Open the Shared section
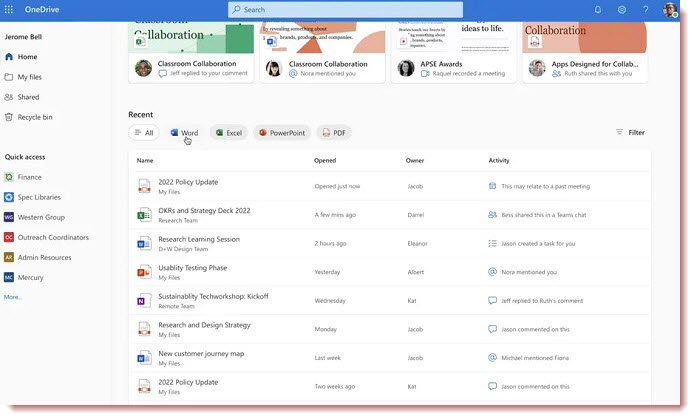 point(28,97)
